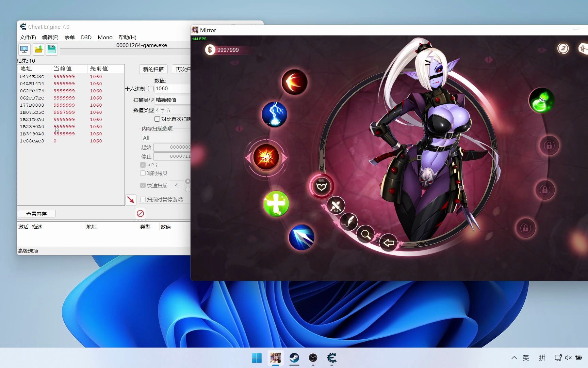
Task: Open the 文件(F) menu
Action: click(28, 37)
